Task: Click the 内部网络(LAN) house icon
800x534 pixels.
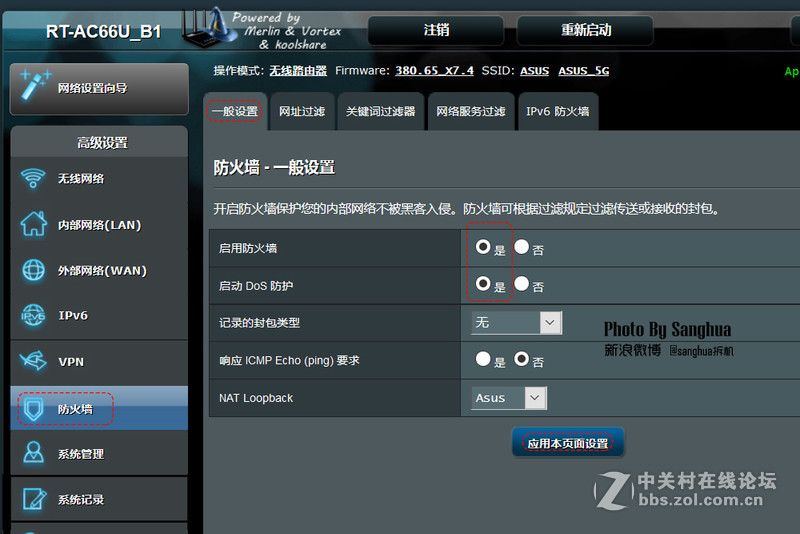Action: (x=34, y=224)
